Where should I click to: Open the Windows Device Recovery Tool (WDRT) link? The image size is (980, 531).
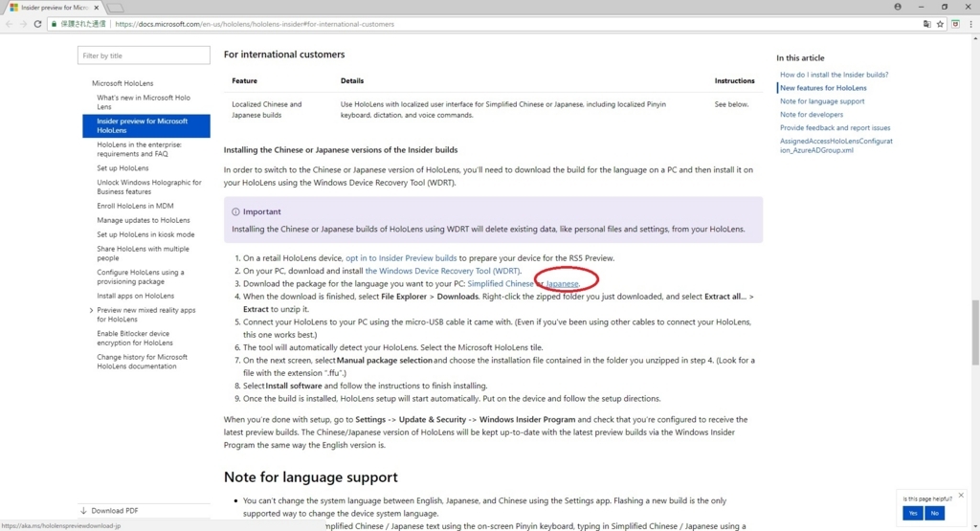point(442,271)
